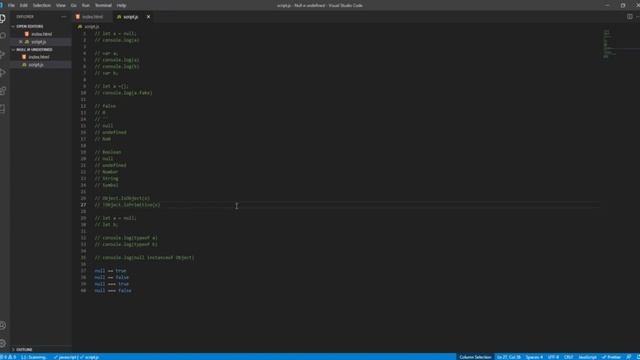
Task: Click the Prettier status bar item
Action: (x=611, y=357)
